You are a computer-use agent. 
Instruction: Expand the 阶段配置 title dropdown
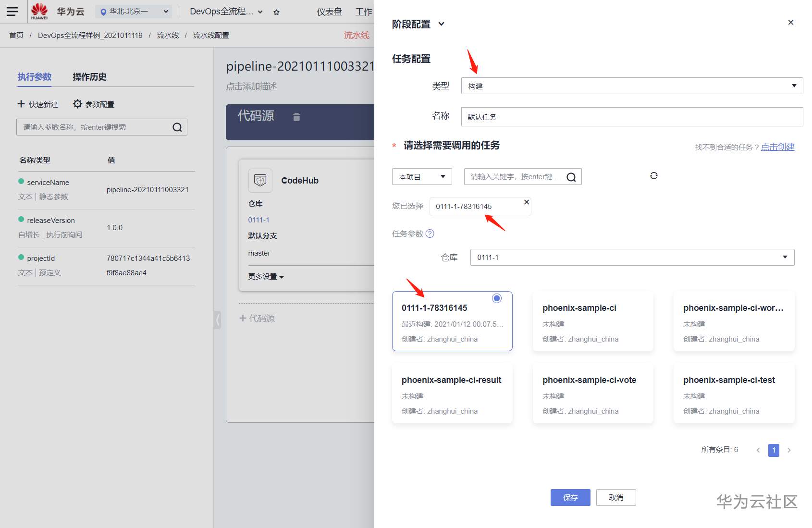pos(442,24)
